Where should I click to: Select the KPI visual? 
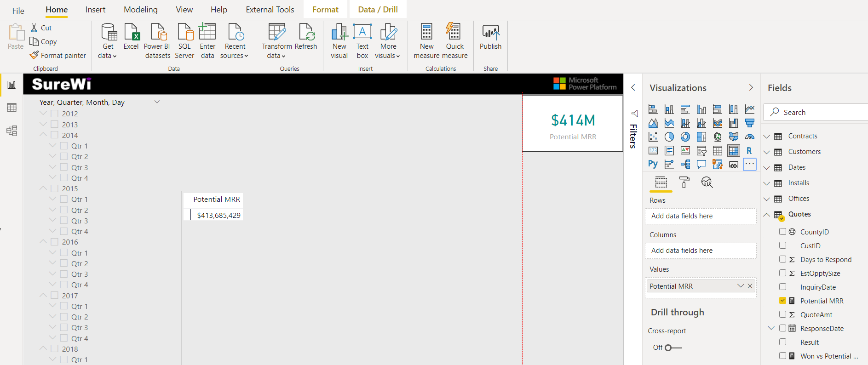click(x=685, y=151)
